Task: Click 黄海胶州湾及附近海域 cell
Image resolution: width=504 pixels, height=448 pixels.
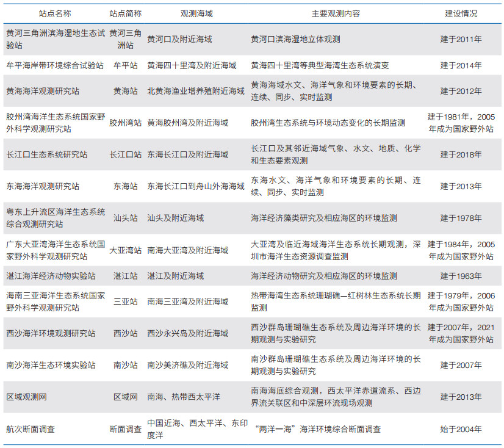Action: (x=188, y=123)
